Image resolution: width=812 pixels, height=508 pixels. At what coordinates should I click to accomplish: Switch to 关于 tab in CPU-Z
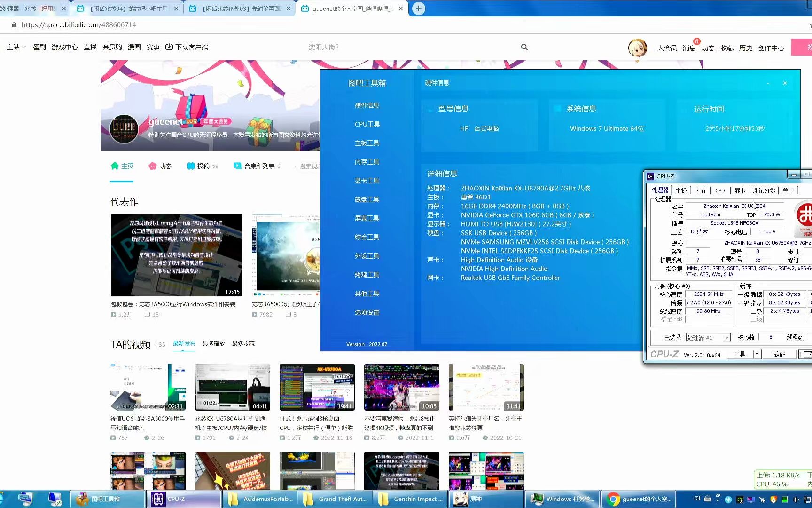coord(788,190)
